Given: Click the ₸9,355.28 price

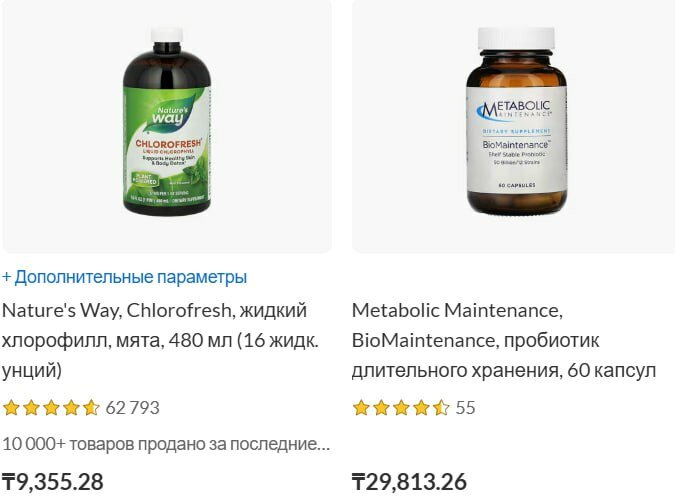Looking at the screenshot, I should tap(53, 482).
